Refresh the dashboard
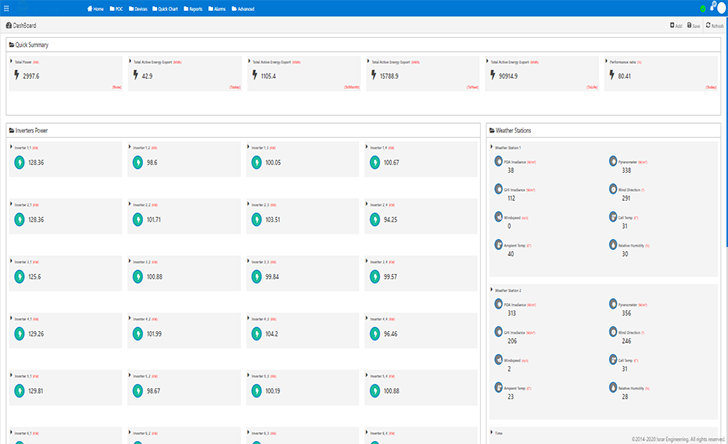This screenshot has width=728, height=444. 715,26
